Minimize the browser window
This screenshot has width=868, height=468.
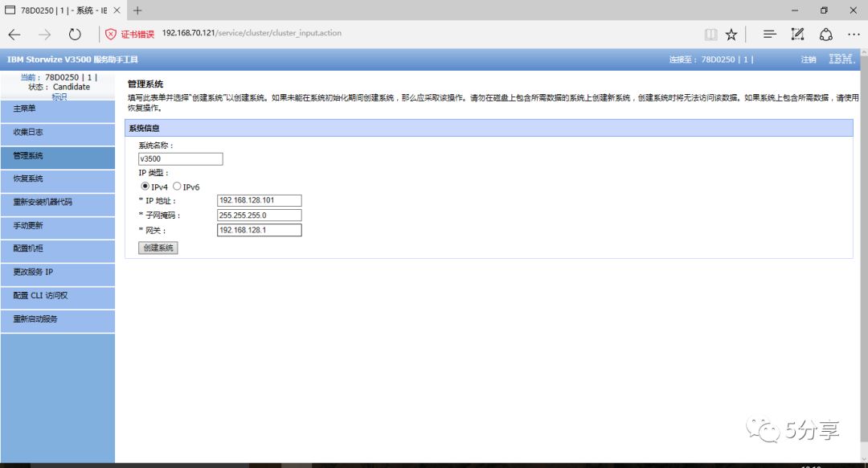(x=795, y=10)
